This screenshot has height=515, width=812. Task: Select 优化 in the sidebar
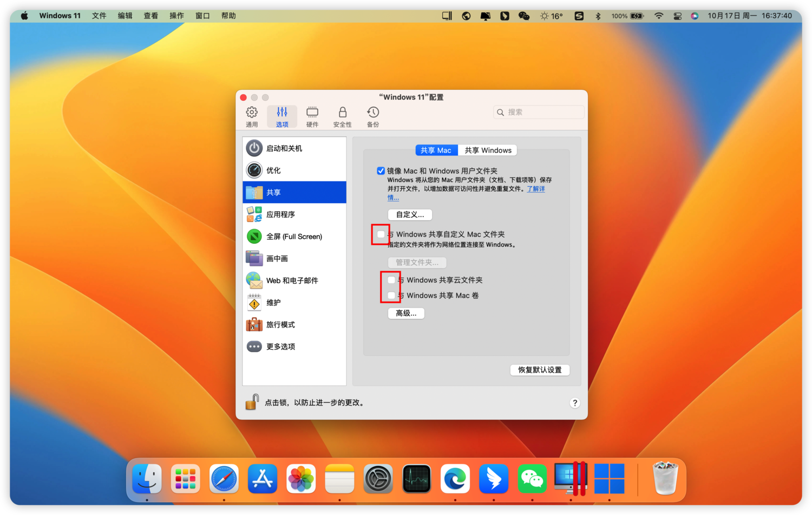point(294,170)
